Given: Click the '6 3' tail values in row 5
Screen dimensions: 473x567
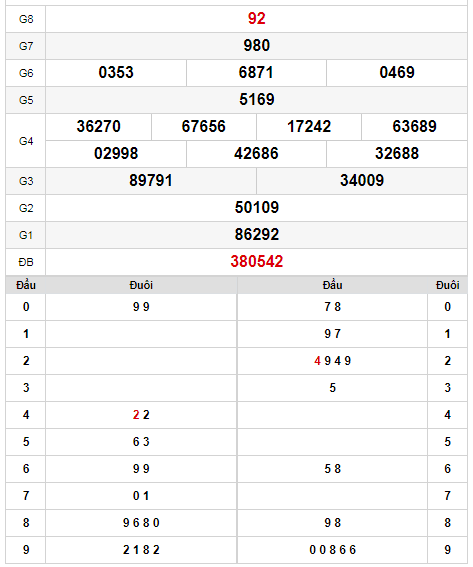Looking at the screenshot, I should tap(141, 442).
